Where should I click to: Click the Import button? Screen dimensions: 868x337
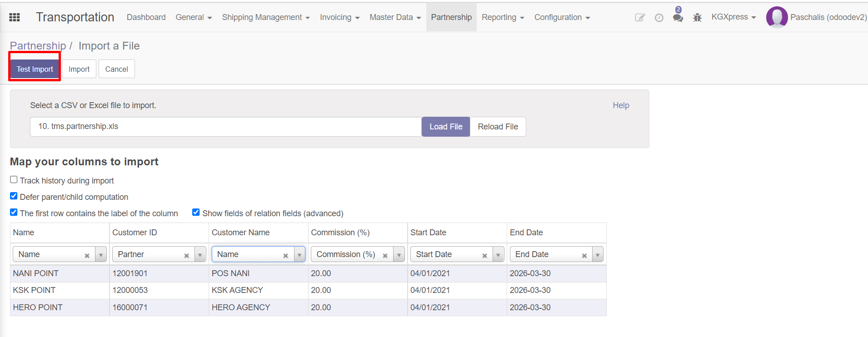point(79,69)
